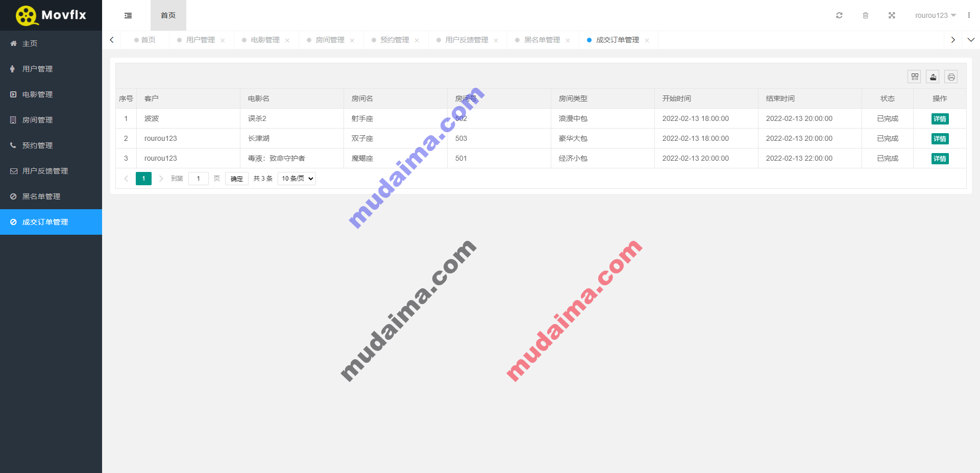This screenshot has width=980, height=473.
Task: Open 房间管理 in the sidebar
Action: pyautogui.click(x=51, y=120)
